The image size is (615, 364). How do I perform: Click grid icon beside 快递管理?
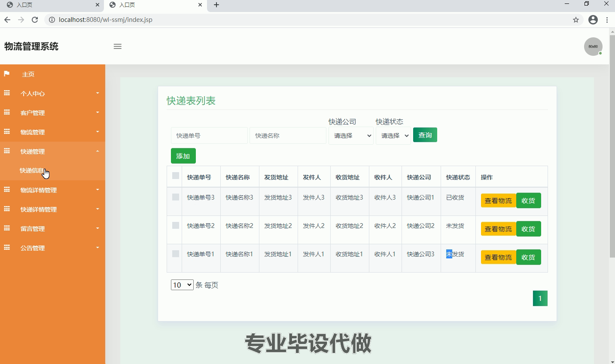click(x=7, y=151)
